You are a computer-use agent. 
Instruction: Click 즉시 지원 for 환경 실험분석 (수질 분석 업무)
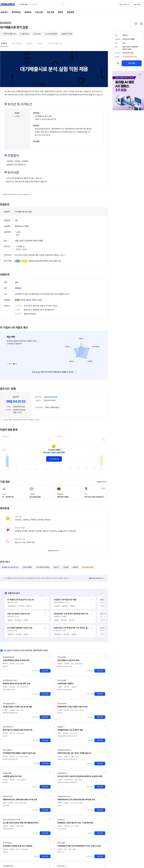(100, 671)
